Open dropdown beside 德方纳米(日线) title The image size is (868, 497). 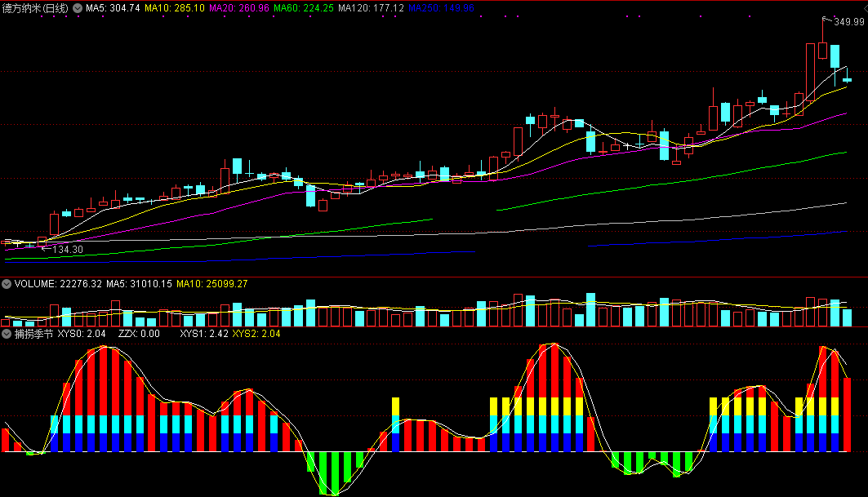pyautogui.click(x=78, y=8)
